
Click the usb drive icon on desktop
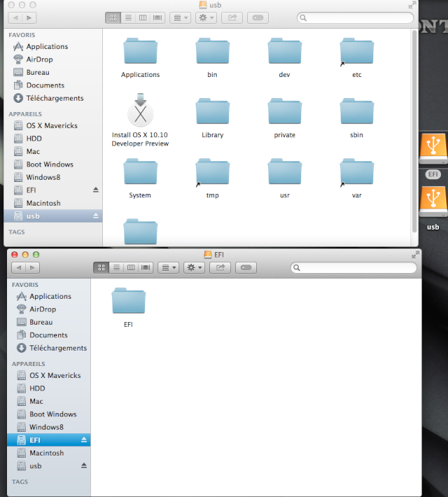[433, 202]
